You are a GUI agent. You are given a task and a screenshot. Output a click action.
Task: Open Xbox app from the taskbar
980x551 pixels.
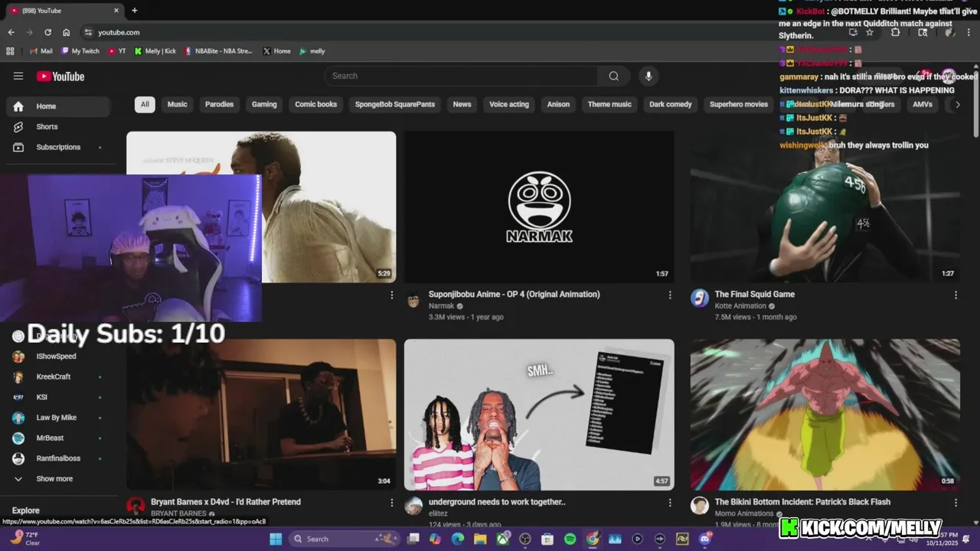[502, 539]
